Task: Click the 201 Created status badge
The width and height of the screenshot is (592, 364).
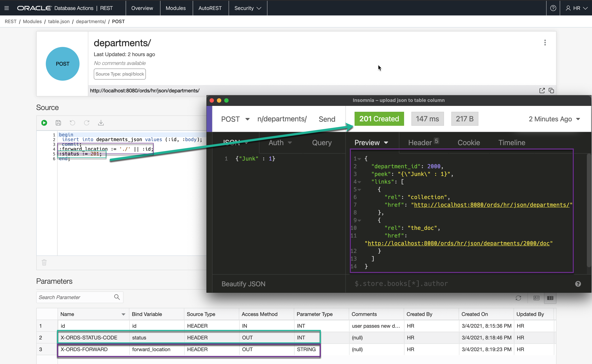Action: 379,119
